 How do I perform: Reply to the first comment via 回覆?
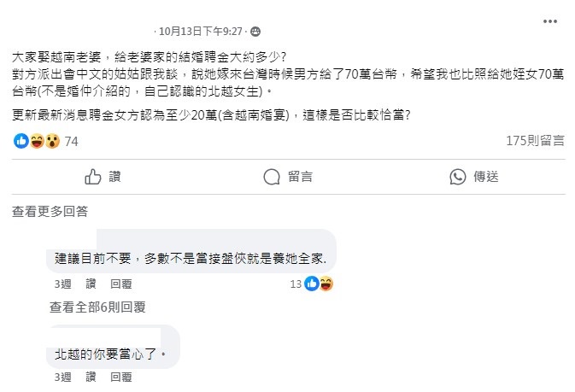pos(121,284)
